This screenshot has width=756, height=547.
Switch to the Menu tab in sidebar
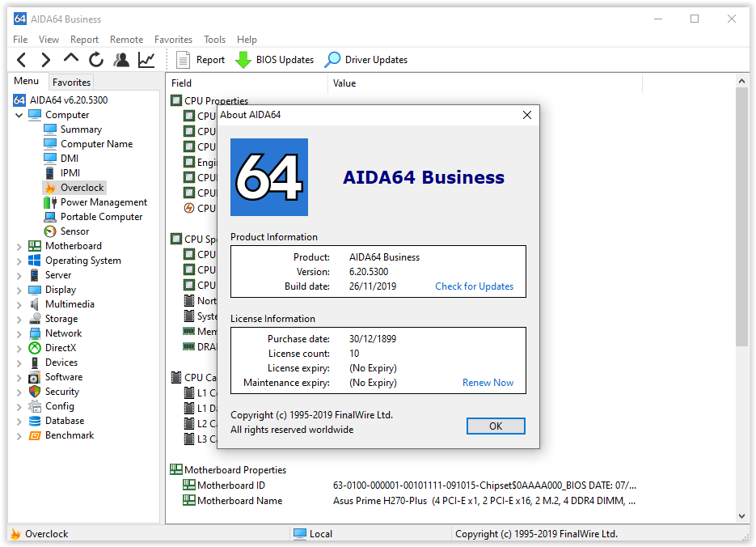click(27, 81)
